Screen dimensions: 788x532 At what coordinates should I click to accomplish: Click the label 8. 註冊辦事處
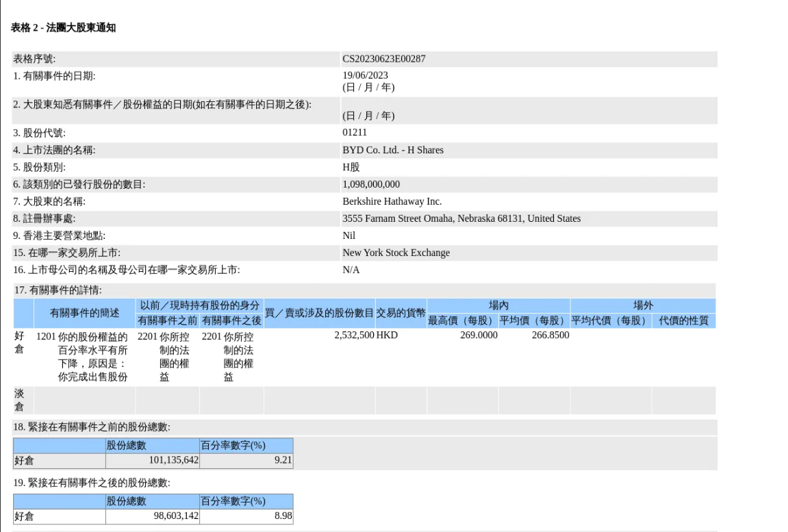[x=45, y=218]
